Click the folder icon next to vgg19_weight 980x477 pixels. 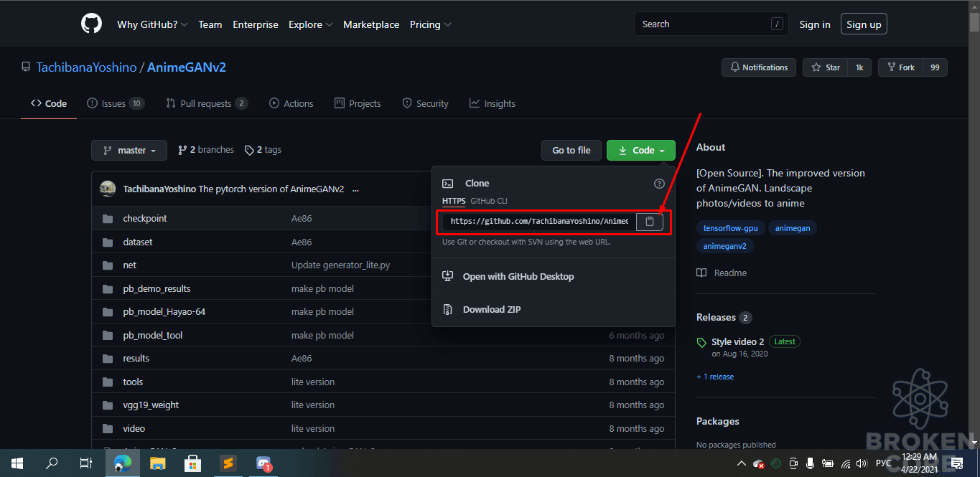108,405
